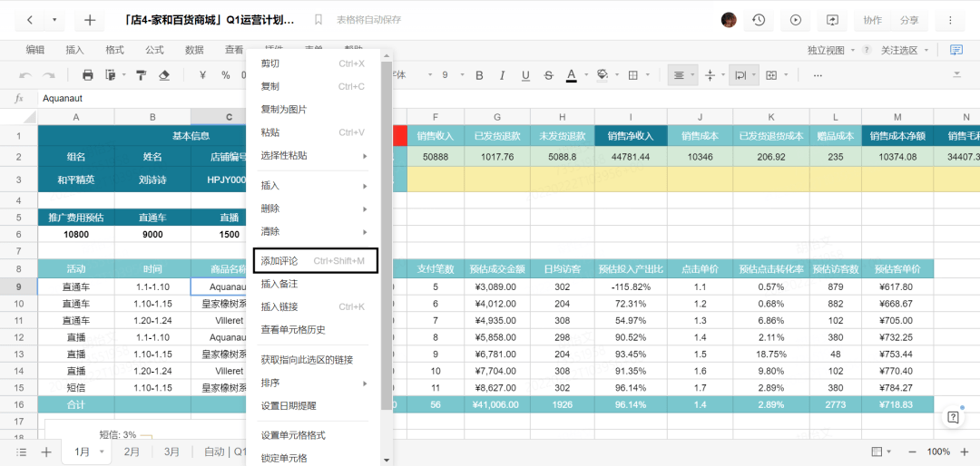
Task: Open the version history clock icon
Action: click(x=759, y=20)
